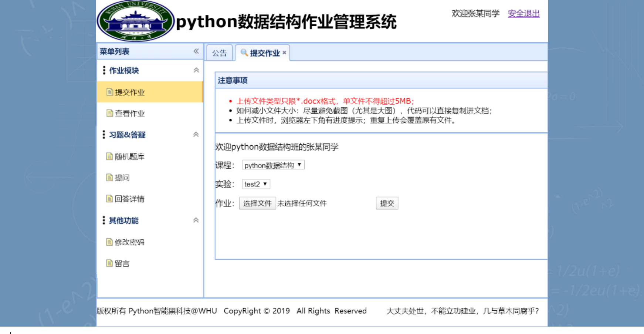
Task: Collapse the 习题&答疑 section
Action: [x=196, y=135]
